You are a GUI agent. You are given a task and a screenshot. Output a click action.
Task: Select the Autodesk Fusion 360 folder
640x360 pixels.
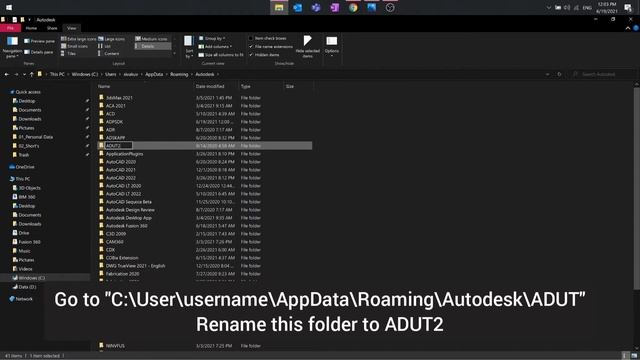pyautogui.click(x=127, y=226)
